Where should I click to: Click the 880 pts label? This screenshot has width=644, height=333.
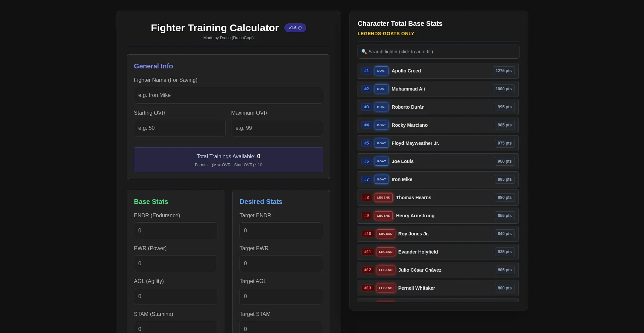pos(504,198)
